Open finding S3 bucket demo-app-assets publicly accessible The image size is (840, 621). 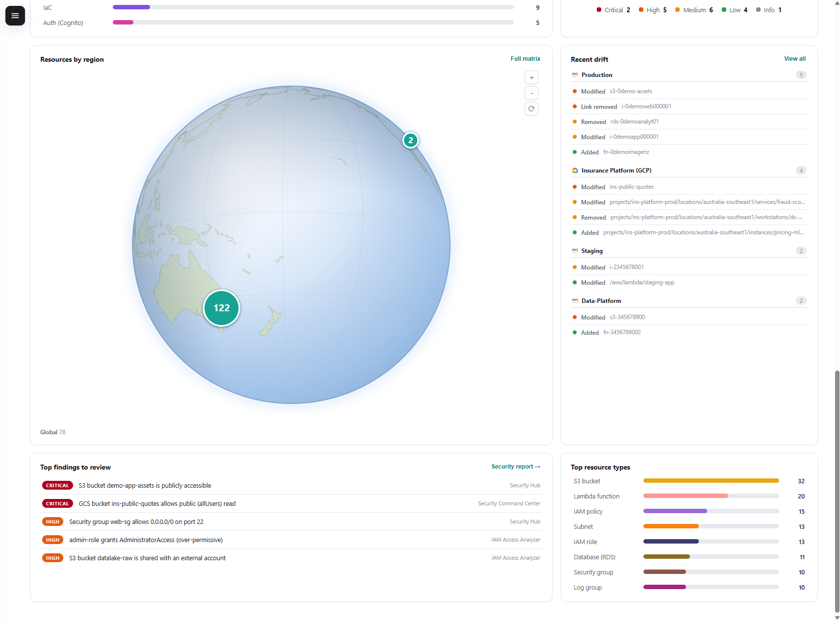[x=291, y=486]
